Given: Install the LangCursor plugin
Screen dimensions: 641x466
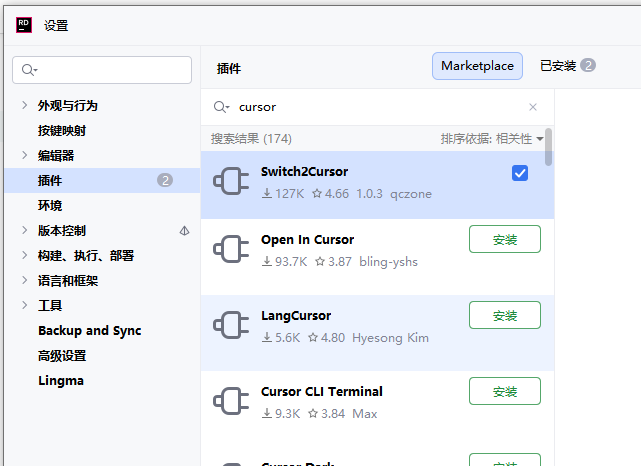Looking at the screenshot, I should [x=505, y=315].
